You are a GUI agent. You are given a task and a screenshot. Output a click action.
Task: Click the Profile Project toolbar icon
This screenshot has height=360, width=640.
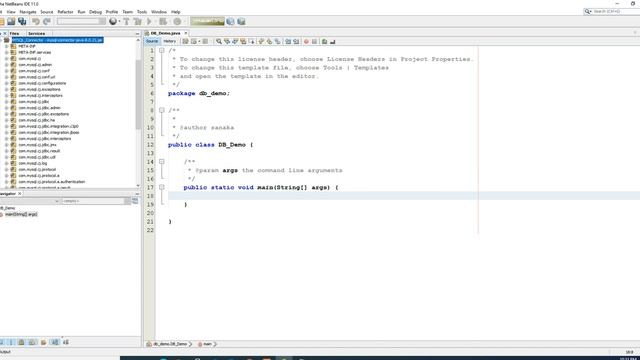(177, 21)
